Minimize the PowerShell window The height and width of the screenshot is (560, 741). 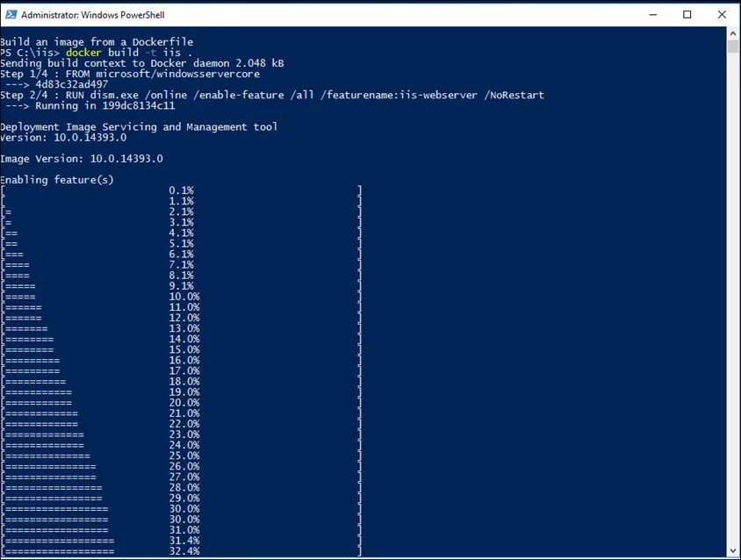click(x=653, y=15)
